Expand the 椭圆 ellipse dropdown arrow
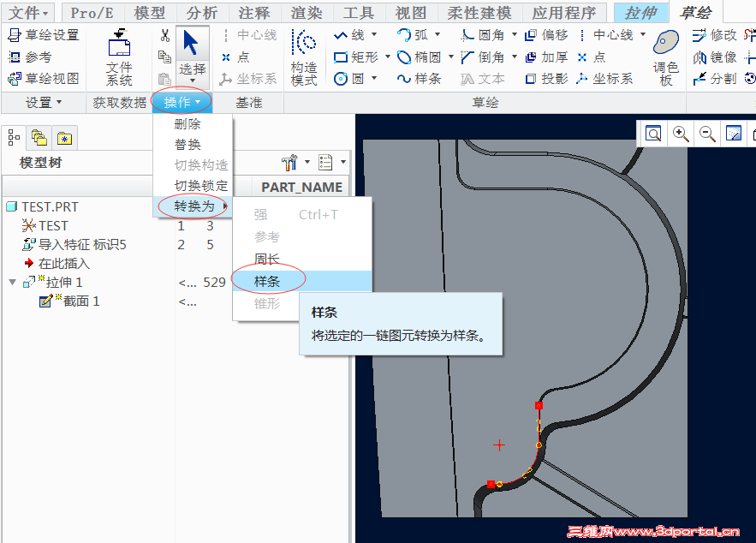756x543 pixels. [x=451, y=57]
